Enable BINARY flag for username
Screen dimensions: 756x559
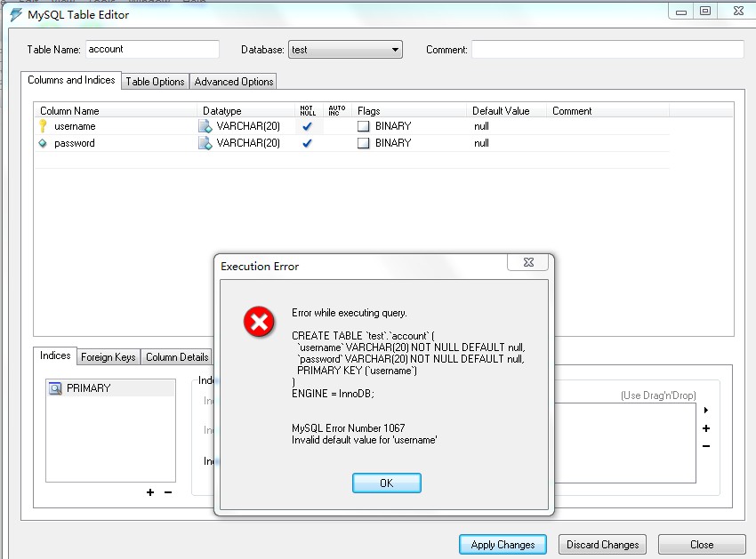[363, 126]
